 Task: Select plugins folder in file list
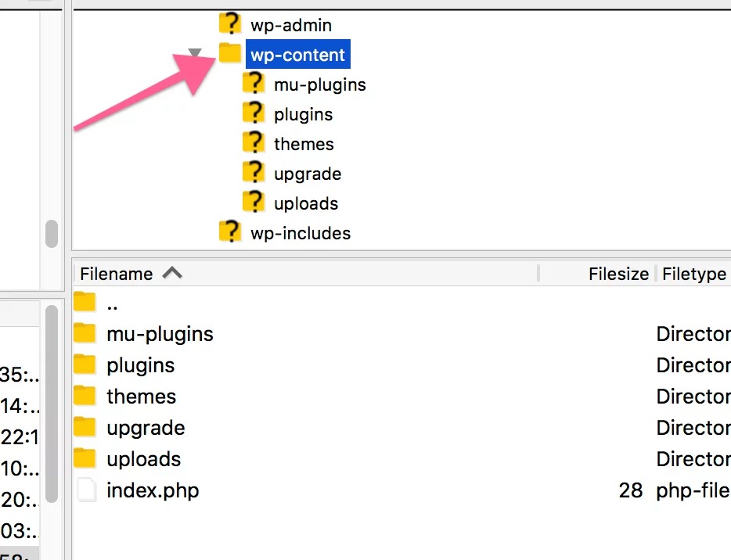pos(402,364)
